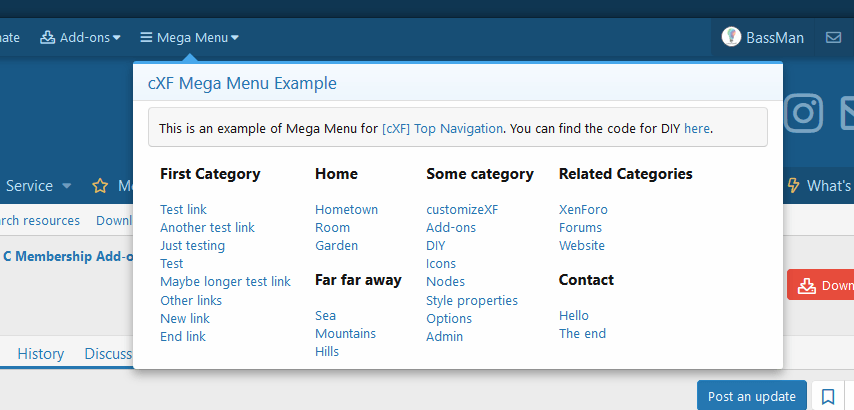Click the XenForo link in Related Categories

click(x=583, y=209)
